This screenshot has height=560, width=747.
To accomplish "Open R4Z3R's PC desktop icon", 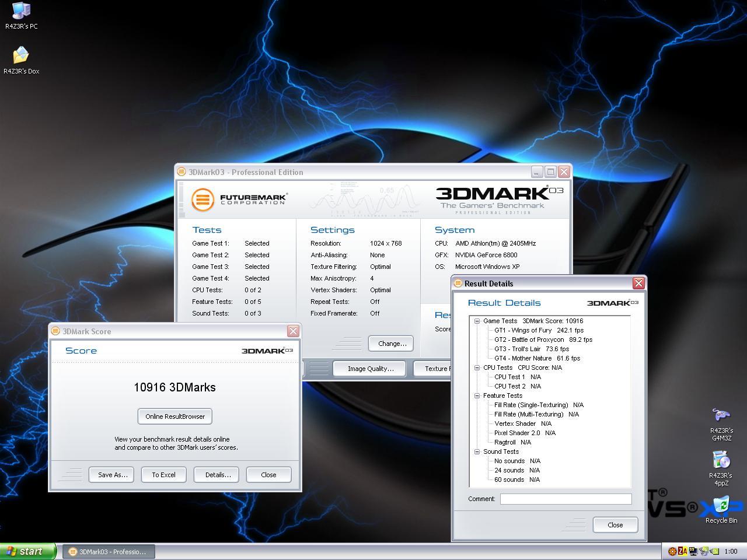I will (21, 15).
